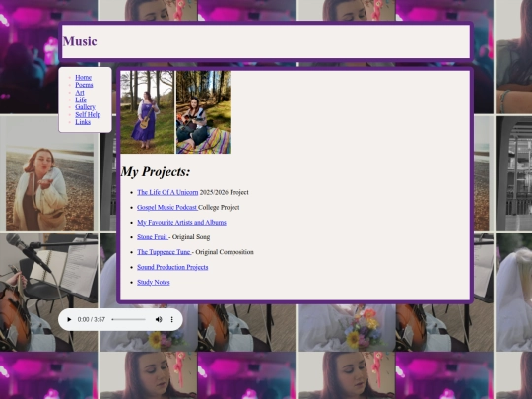Viewport: 532px width, 399px height.
Task: Click the My Projects heading
Action: pos(156,171)
